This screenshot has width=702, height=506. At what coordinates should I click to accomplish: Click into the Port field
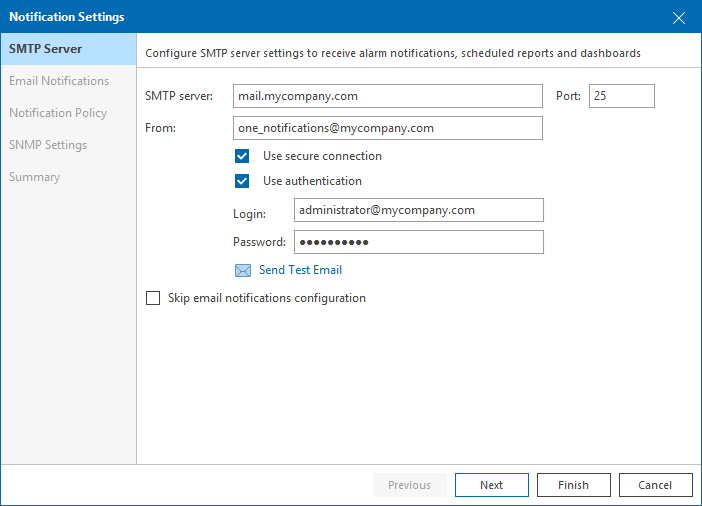tap(621, 96)
